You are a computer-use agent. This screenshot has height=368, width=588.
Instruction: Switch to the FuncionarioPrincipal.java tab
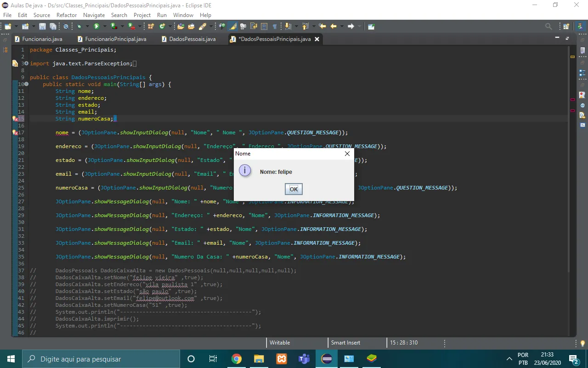click(x=115, y=39)
